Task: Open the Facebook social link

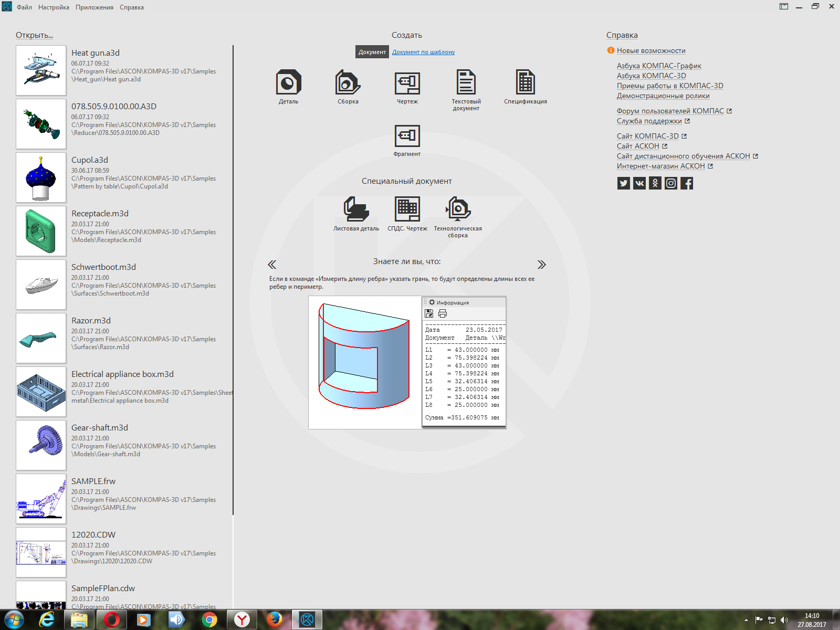Action: [687, 183]
